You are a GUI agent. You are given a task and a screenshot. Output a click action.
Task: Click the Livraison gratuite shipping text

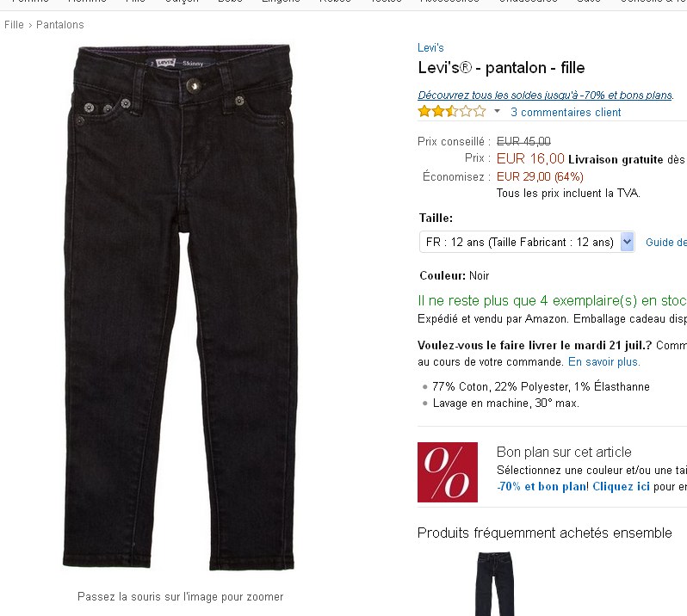616,159
